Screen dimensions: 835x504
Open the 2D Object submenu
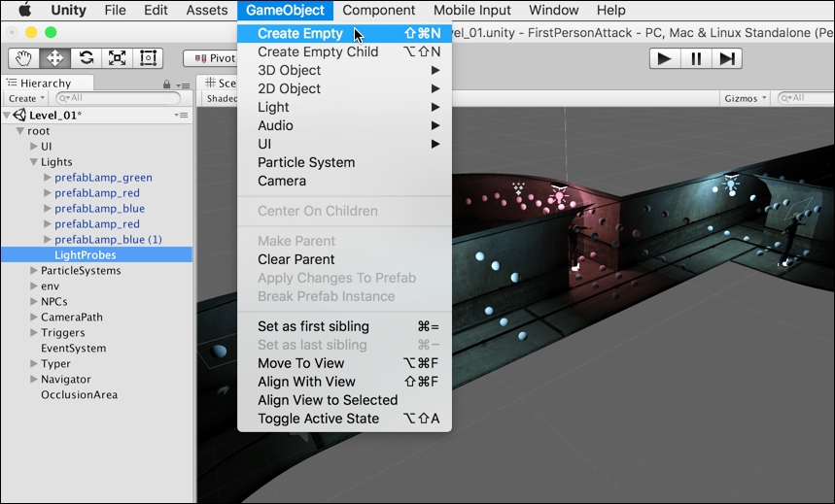click(x=344, y=88)
